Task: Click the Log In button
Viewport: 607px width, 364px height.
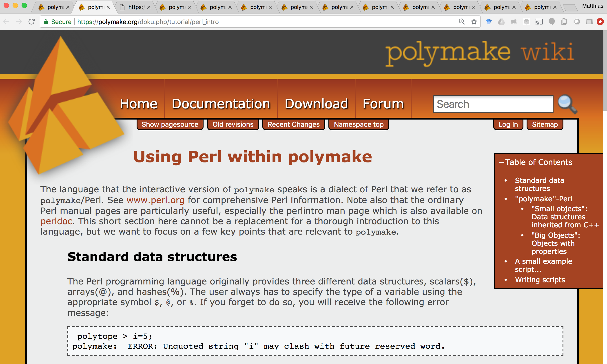Action: [x=509, y=124]
